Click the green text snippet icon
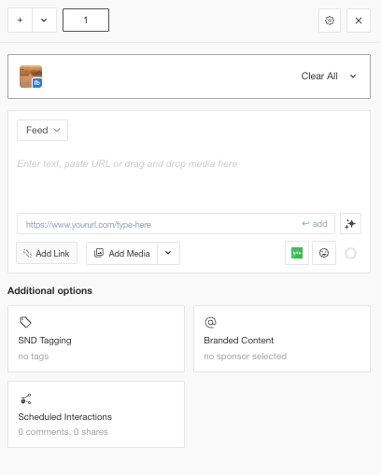 (297, 253)
